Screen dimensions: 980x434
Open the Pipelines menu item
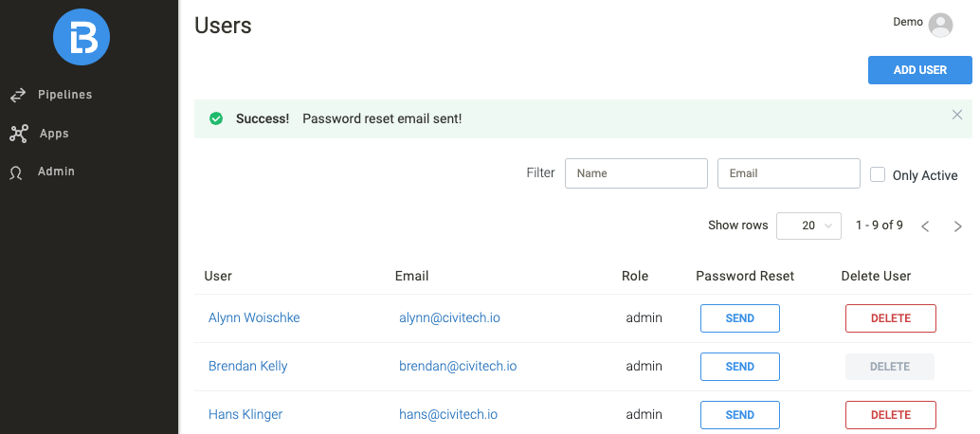(64, 95)
